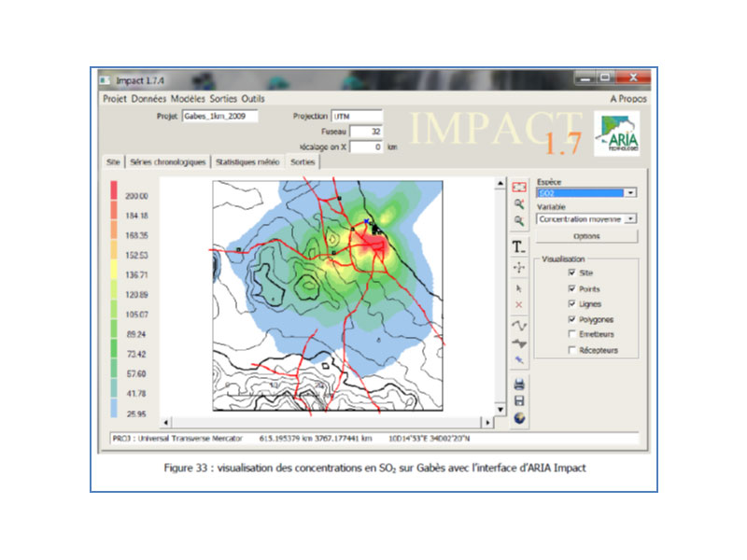Select the pan move arrows tool
Viewport: 747px width, 560px height.
519,267
